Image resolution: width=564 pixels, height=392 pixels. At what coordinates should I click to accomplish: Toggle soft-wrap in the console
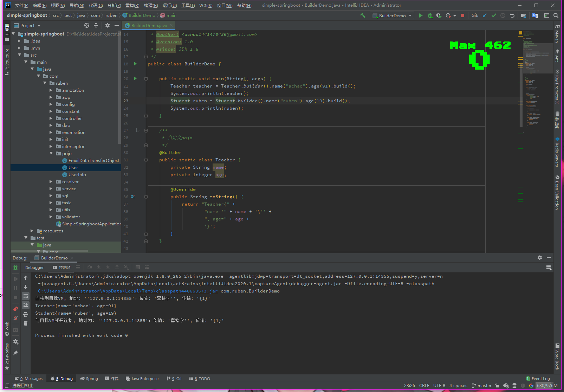tap(26, 296)
